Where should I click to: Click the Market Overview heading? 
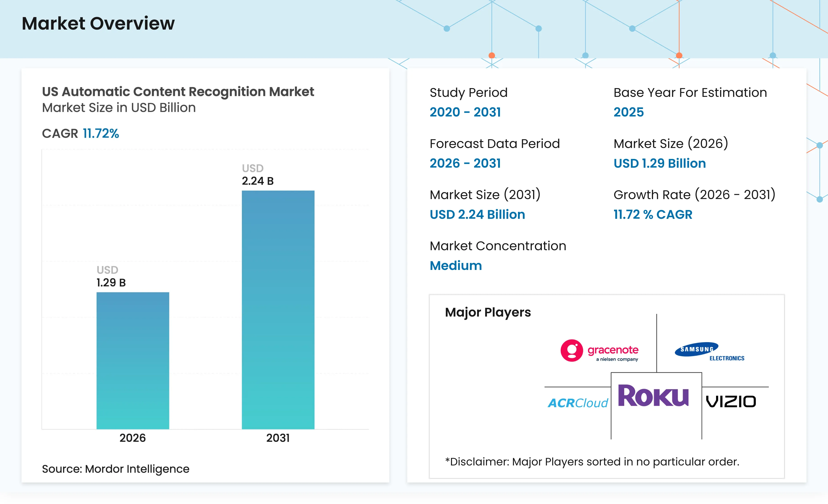coord(98,23)
